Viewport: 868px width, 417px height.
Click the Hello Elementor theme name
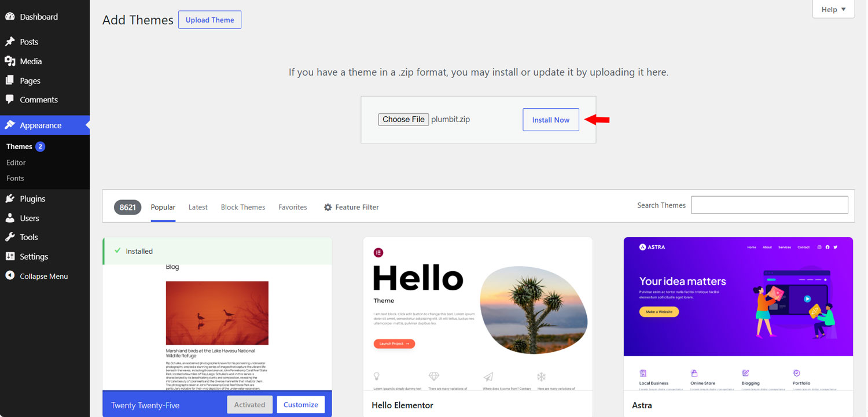pyautogui.click(x=402, y=405)
